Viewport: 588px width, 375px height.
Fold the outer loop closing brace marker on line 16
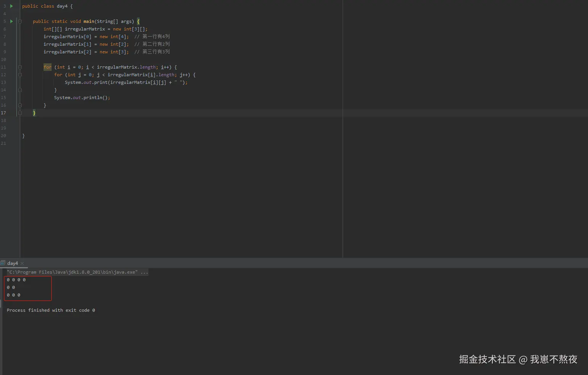20,105
